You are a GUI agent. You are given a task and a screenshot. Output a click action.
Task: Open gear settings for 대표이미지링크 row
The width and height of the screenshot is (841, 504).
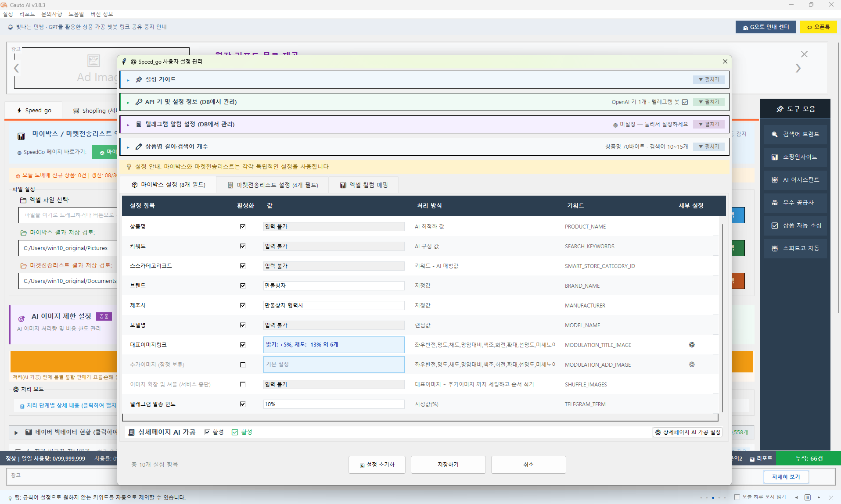692,345
